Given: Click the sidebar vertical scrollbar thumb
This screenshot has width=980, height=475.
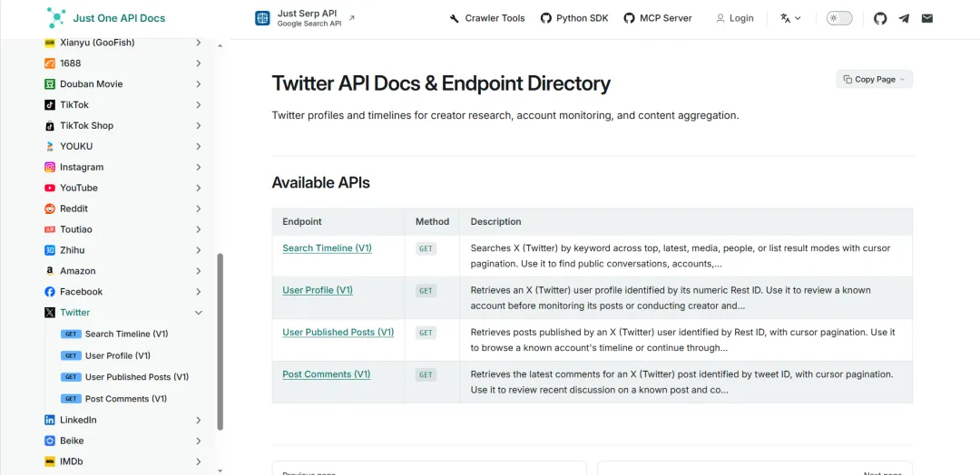Looking at the screenshot, I should [x=220, y=342].
